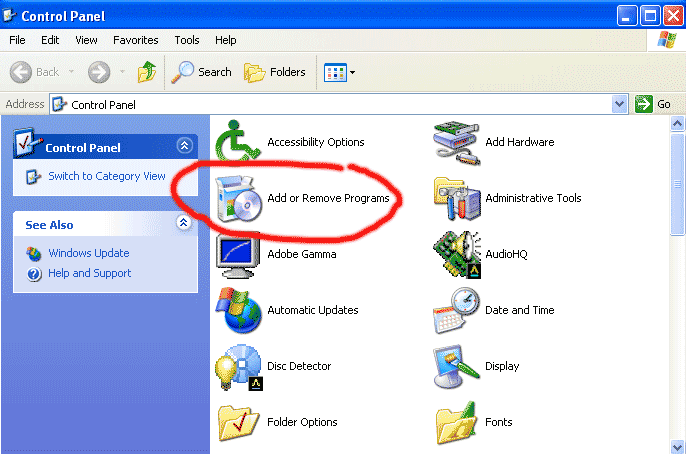
Task: Click the scrollbar down arrow
Action: pyautogui.click(x=677, y=447)
